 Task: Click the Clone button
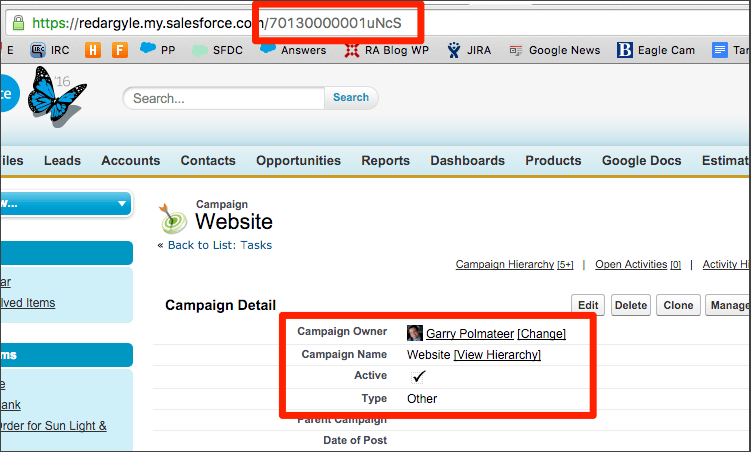[678, 305]
